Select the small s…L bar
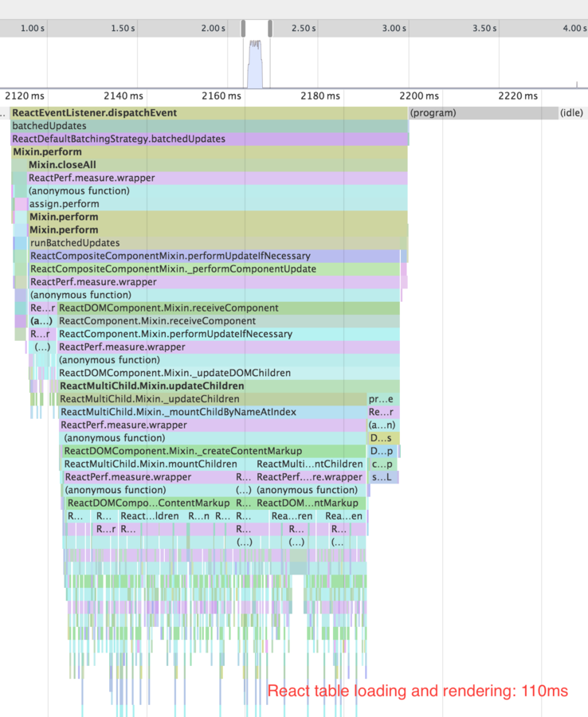Screen dimensions: 588x717 pos(383,477)
